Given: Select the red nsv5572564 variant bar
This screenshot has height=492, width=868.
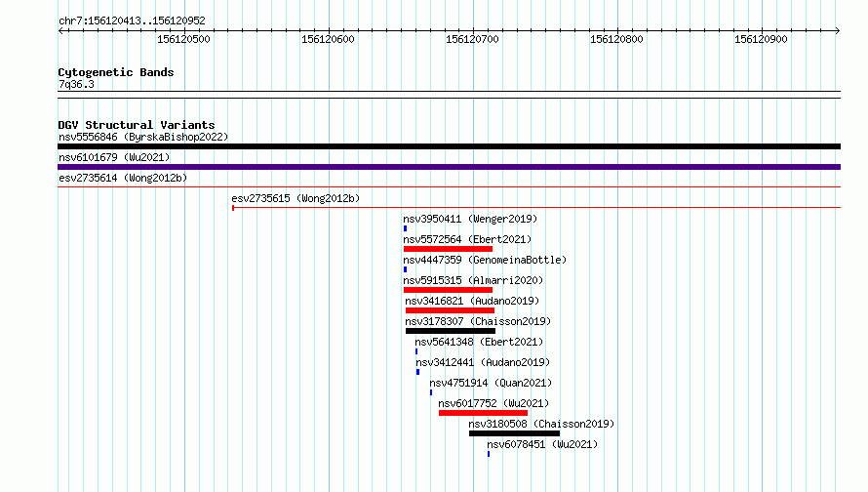Looking at the screenshot, I should point(448,249).
